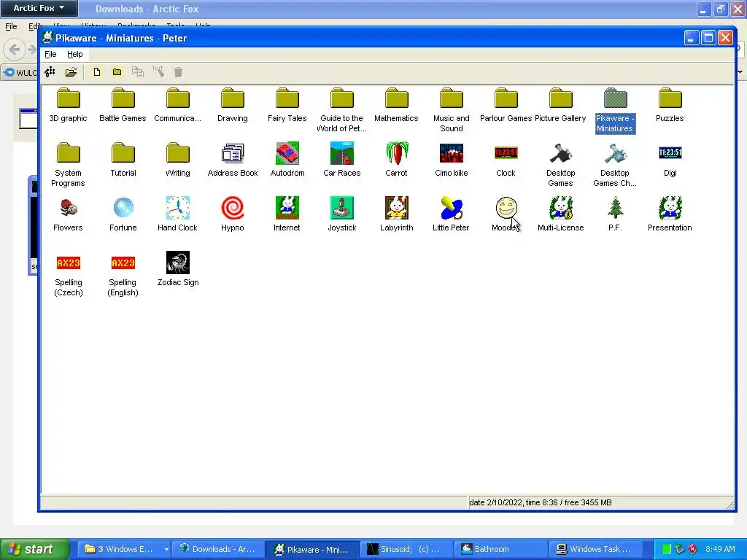Select the Hand Clock icon
The width and height of the screenshot is (747, 560).
click(178, 214)
